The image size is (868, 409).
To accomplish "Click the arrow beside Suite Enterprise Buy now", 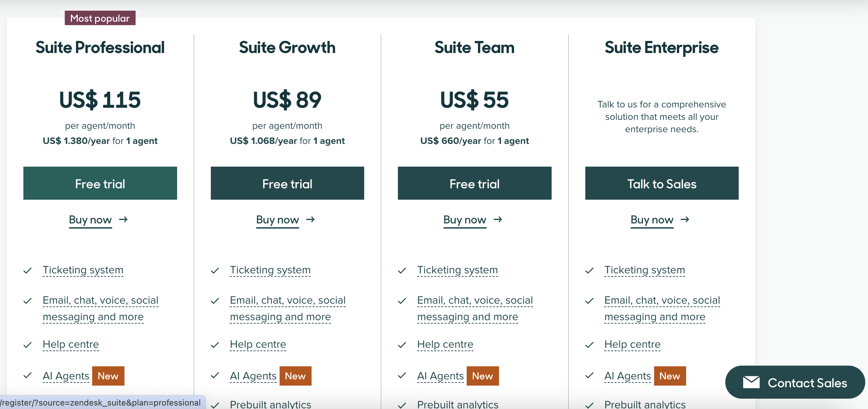I will point(685,220).
